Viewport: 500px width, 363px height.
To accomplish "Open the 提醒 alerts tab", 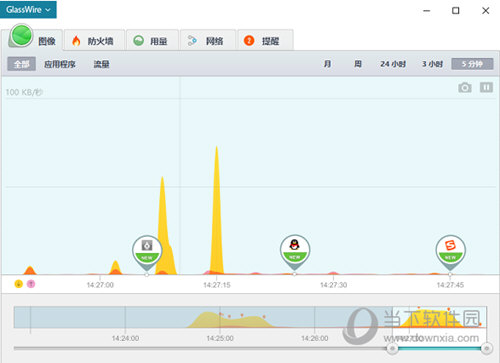I will pyautogui.click(x=265, y=40).
